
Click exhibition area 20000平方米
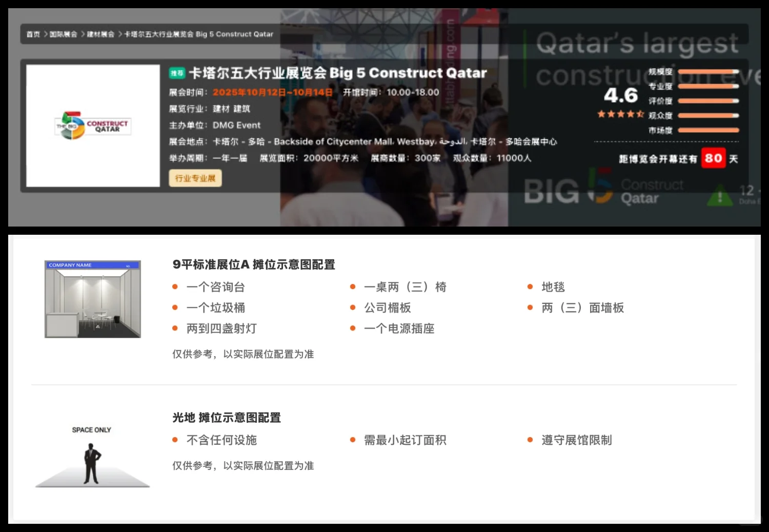click(x=331, y=158)
